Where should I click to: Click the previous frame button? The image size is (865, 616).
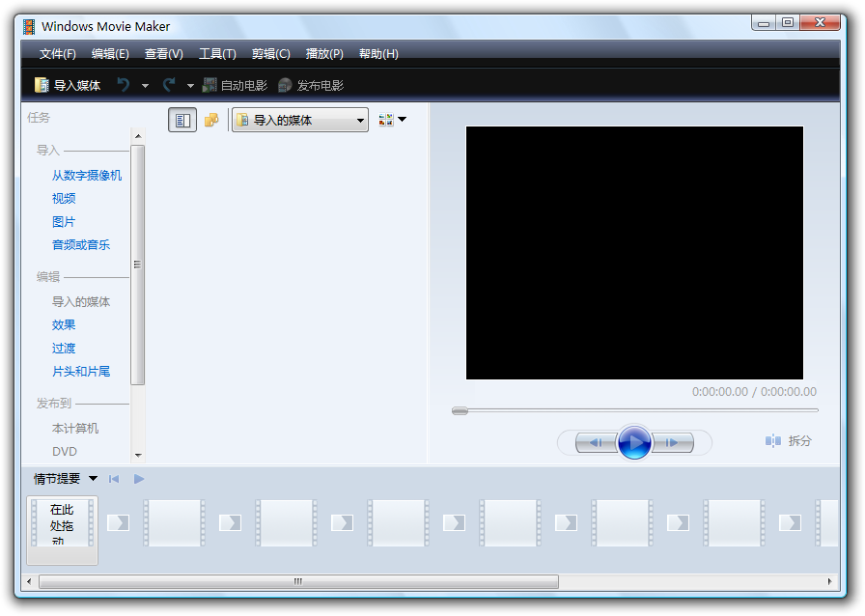pos(596,442)
